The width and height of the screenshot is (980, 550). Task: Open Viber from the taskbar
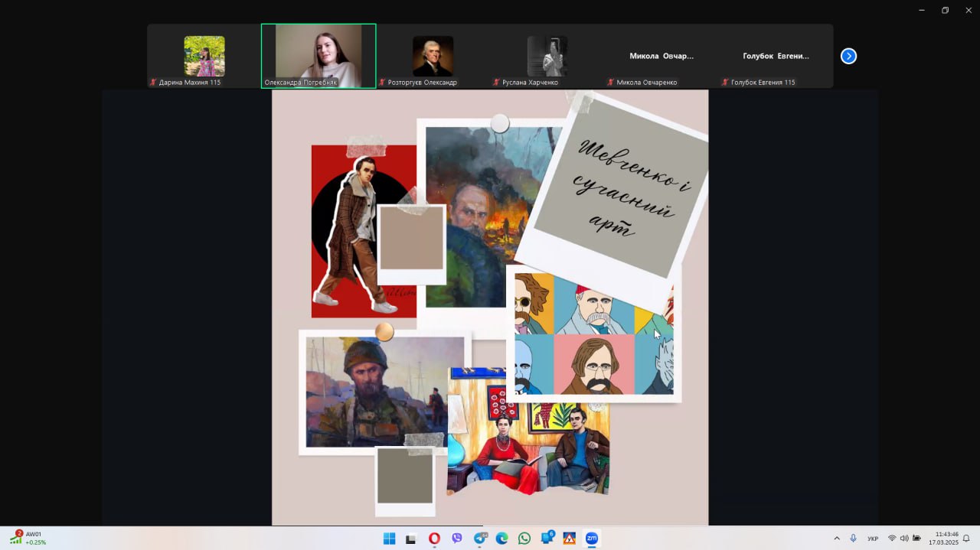click(457, 539)
